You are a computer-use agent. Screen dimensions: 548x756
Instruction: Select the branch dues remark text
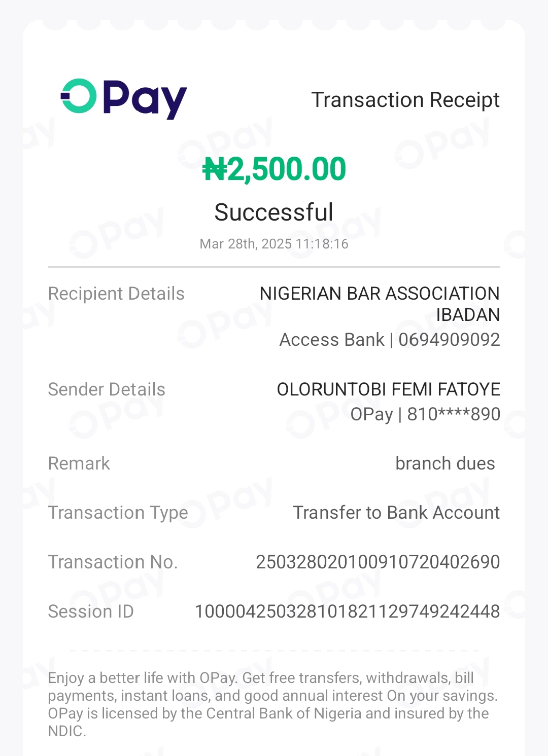tap(445, 463)
